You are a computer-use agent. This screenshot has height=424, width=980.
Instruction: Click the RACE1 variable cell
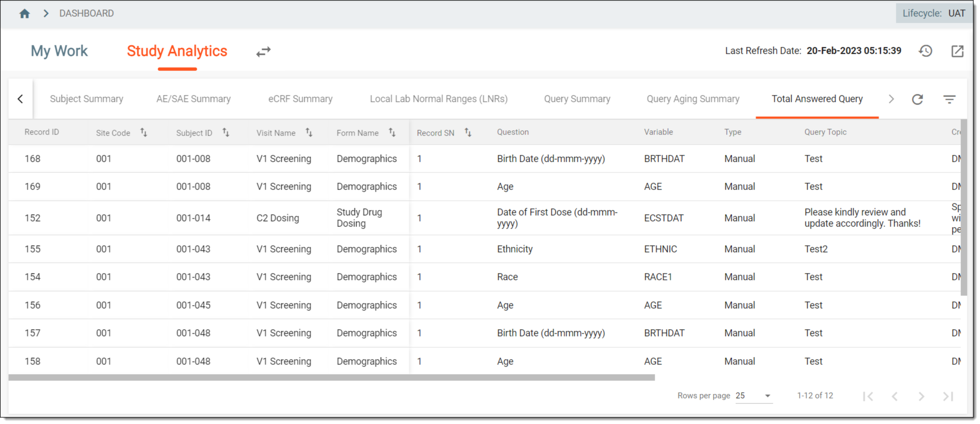click(x=658, y=277)
